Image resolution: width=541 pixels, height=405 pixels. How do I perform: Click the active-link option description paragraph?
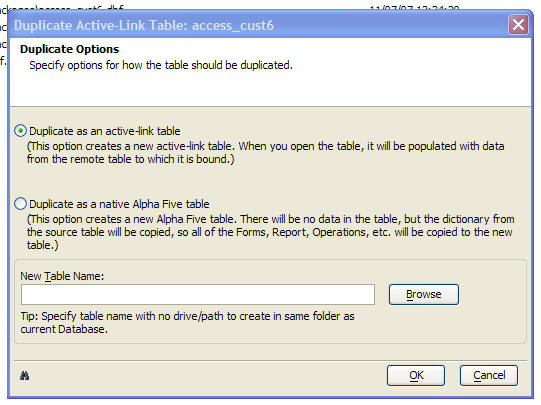coord(266,153)
